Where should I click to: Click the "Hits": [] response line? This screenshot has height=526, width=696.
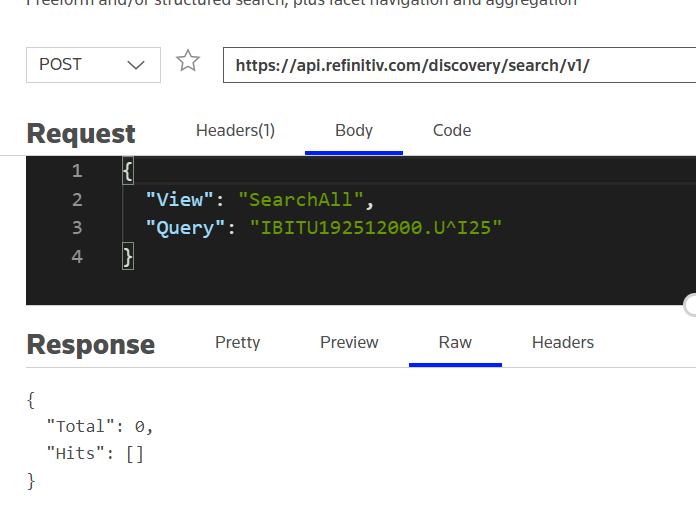[x=95, y=454]
